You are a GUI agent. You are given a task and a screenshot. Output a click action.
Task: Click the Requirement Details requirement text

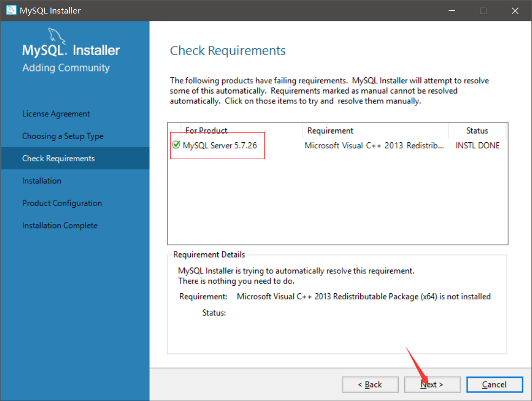[364, 297]
